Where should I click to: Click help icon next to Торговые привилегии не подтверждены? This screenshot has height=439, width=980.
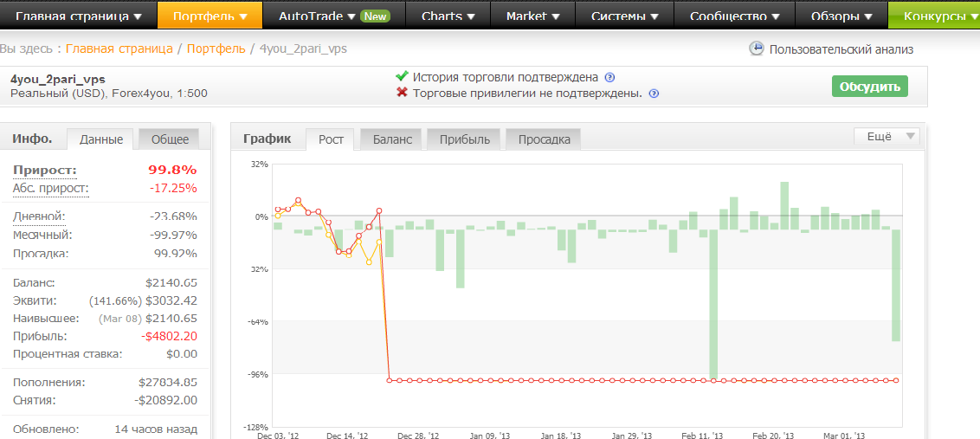pyautogui.click(x=654, y=94)
